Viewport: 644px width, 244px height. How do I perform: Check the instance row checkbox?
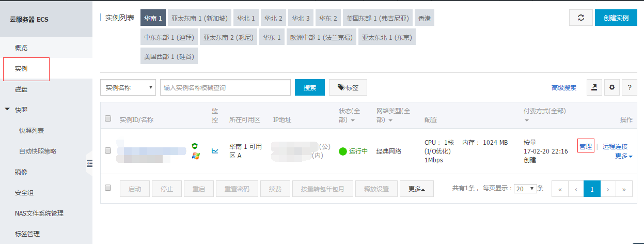tap(108, 150)
